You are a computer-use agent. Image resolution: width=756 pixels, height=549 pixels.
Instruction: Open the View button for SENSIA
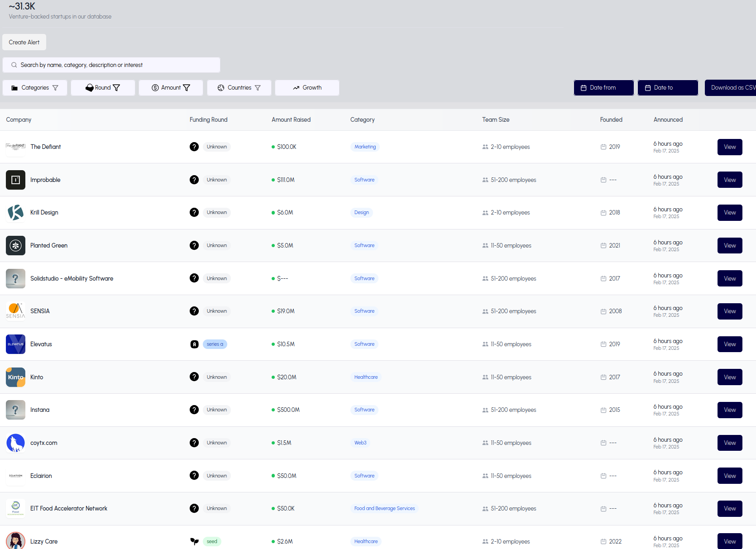coord(730,311)
